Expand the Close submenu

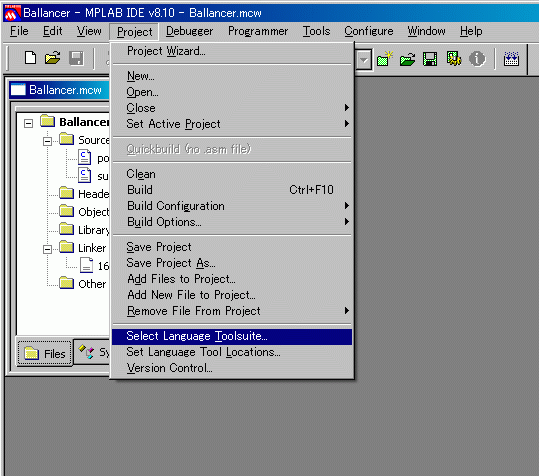point(346,108)
